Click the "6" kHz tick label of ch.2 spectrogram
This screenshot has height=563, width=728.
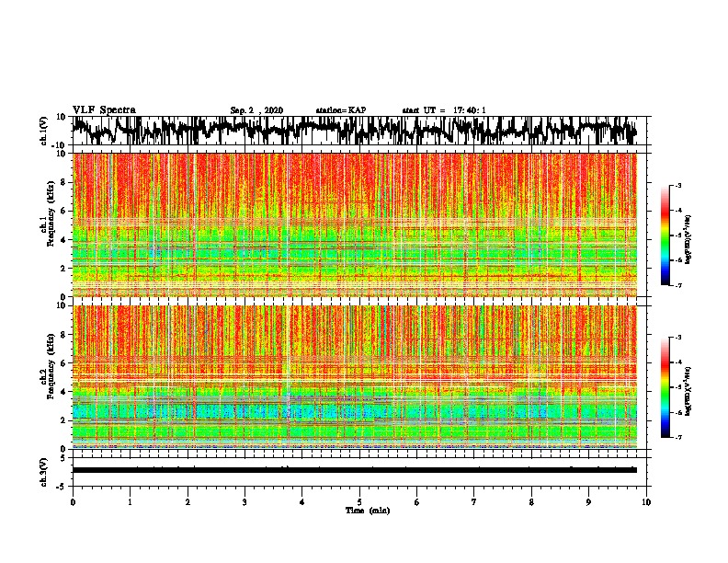pos(63,362)
